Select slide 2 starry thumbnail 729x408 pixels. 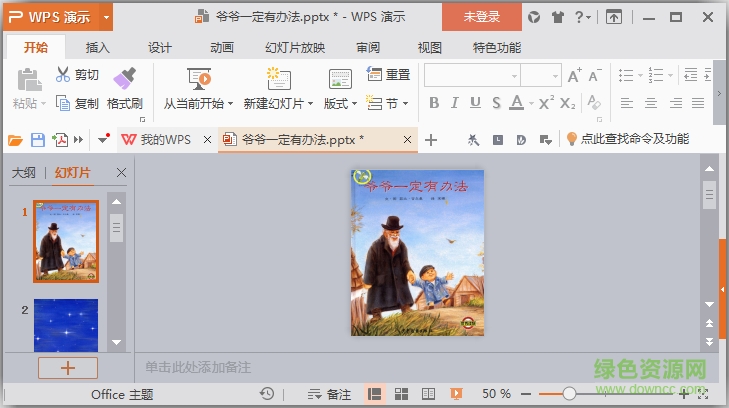[66, 325]
